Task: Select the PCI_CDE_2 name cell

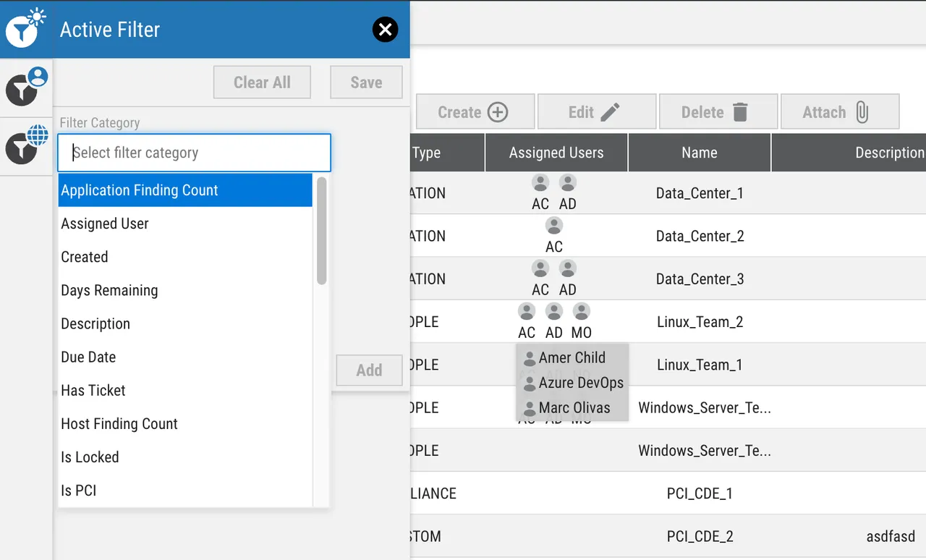Action: tap(700, 536)
